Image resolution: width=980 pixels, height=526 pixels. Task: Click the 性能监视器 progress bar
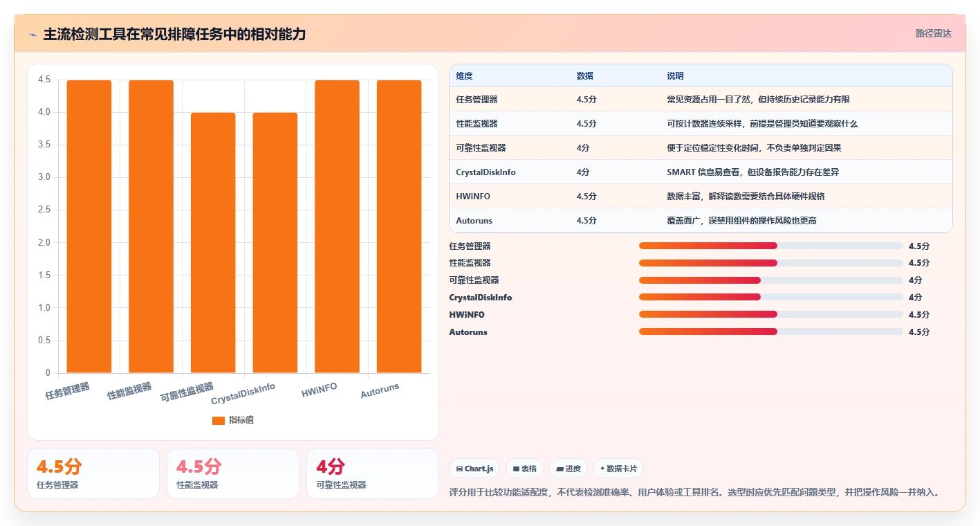[771, 263]
